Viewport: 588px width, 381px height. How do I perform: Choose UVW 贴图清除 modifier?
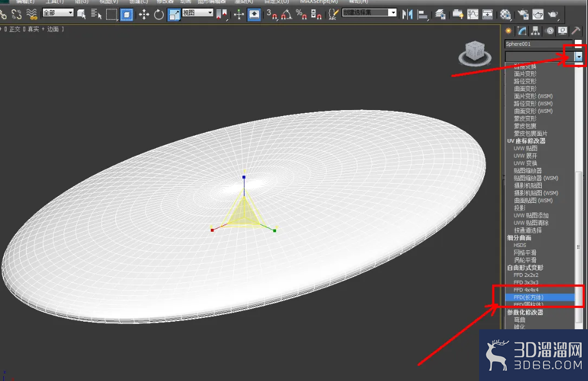(x=540, y=222)
